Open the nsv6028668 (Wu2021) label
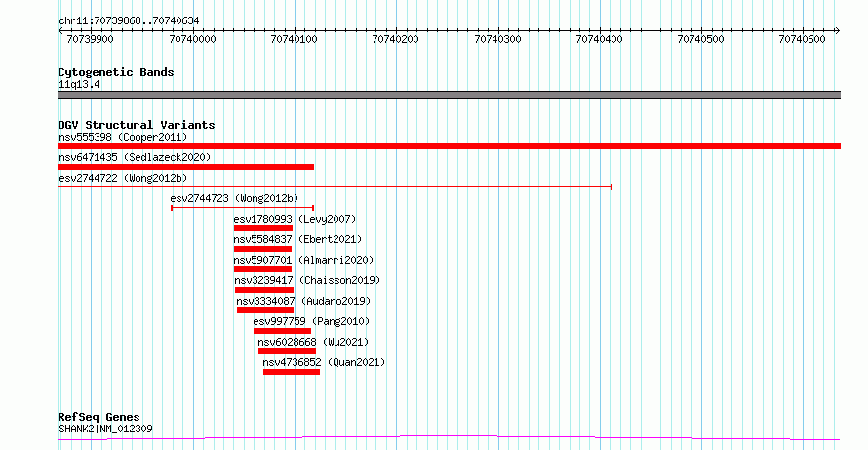The image size is (868, 450). coord(313,342)
